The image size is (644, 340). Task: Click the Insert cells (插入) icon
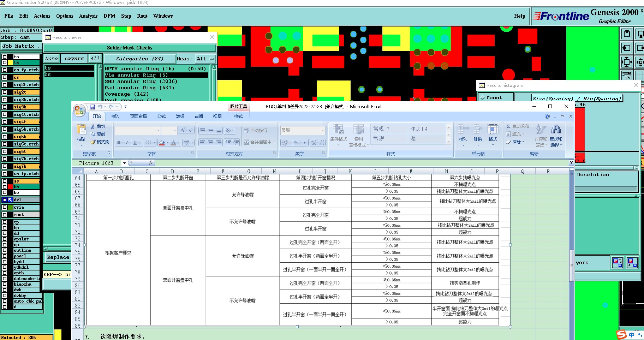(463, 129)
